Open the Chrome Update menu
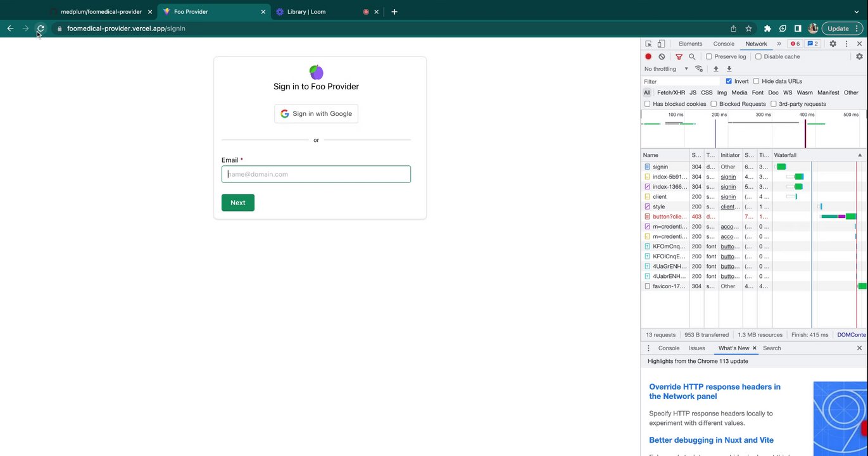The width and height of the screenshot is (868, 456). click(841, 28)
